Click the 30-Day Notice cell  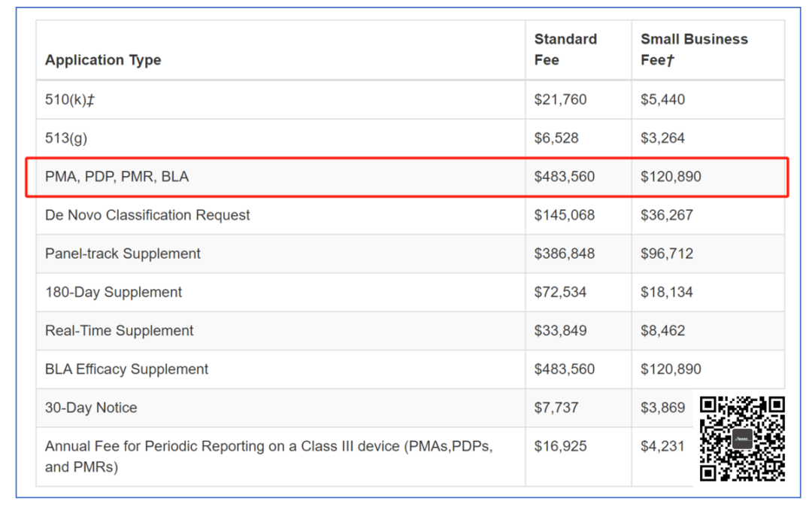(x=91, y=408)
